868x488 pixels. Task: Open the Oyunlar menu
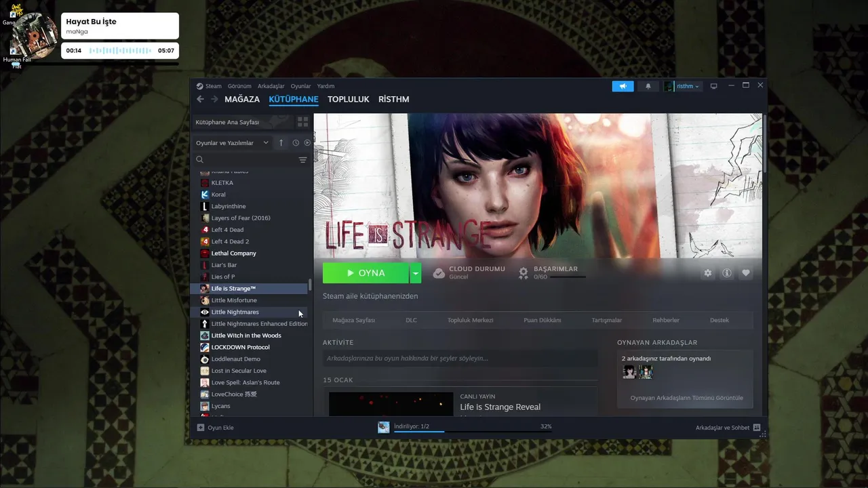[300, 86]
